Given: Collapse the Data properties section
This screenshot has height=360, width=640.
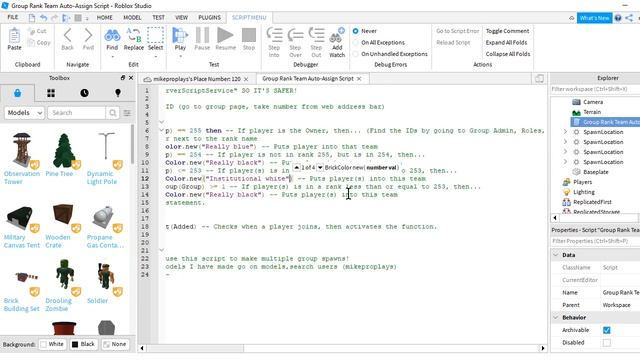Looking at the screenshot, I should click(556, 255).
